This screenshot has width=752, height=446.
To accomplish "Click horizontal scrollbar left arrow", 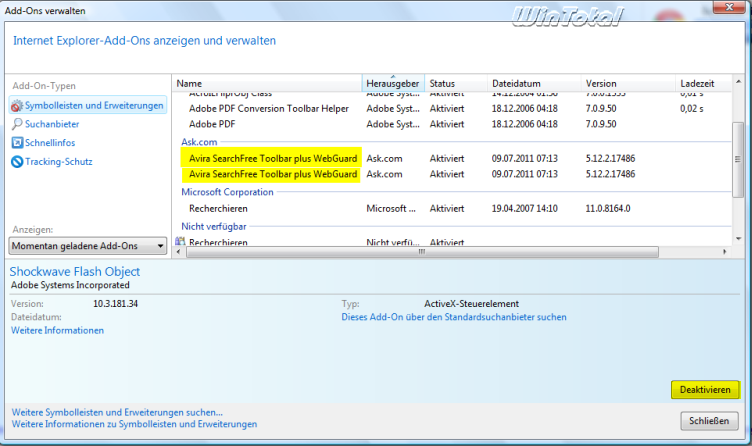I will point(178,252).
